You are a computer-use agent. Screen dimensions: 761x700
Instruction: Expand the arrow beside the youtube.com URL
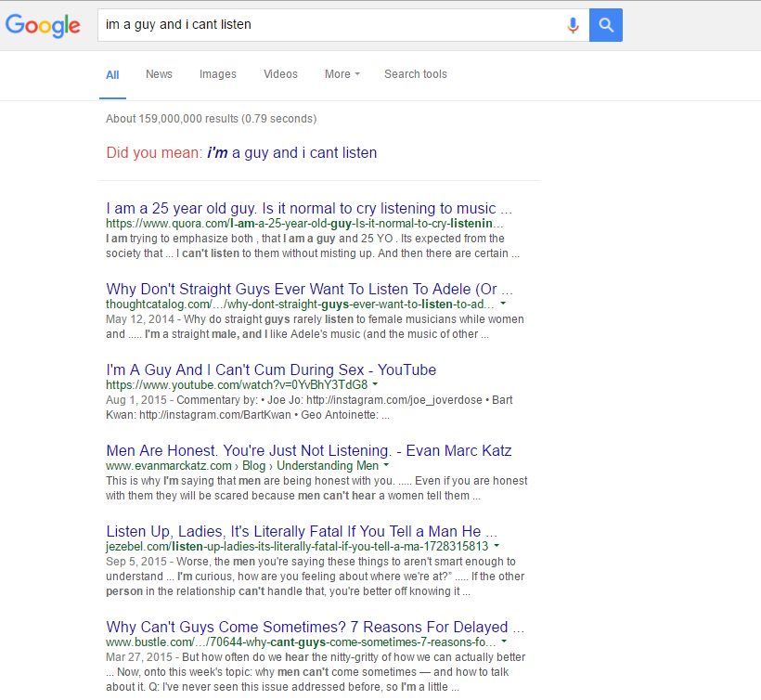point(375,384)
